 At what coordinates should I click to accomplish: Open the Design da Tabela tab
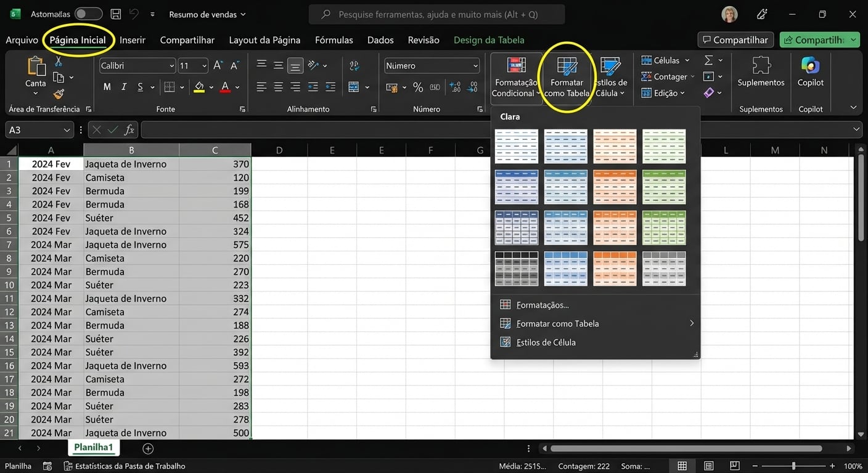point(489,39)
